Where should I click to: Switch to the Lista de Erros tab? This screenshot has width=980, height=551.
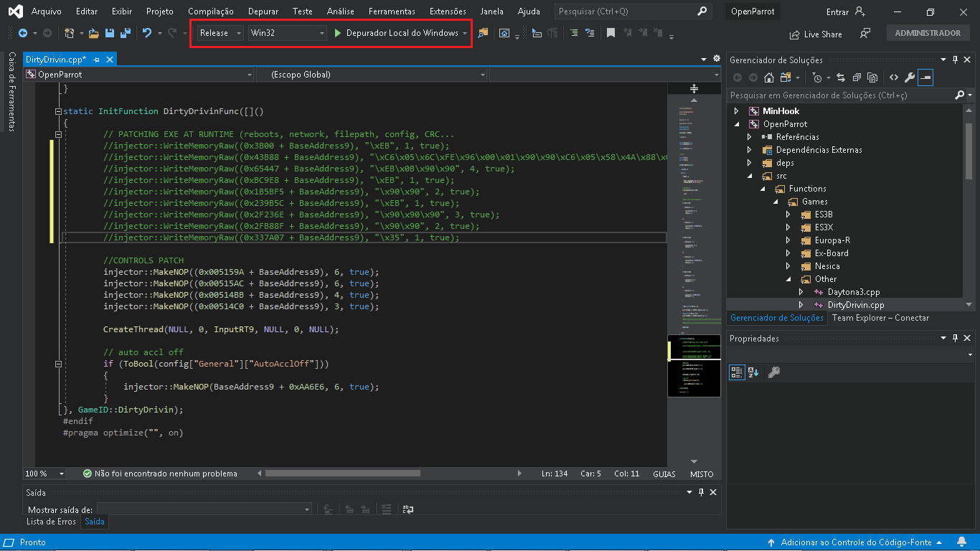pyautogui.click(x=51, y=522)
